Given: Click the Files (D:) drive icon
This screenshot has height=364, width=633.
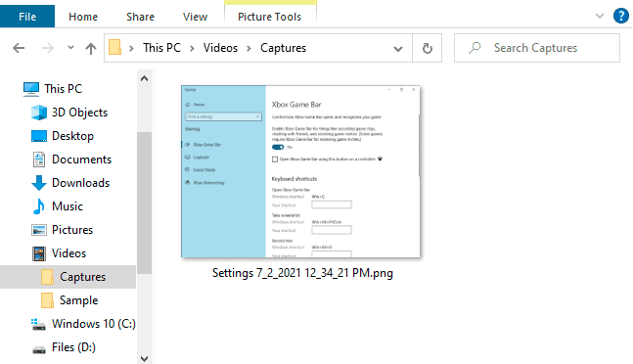Looking at the screenshot, I should [39, 349].
